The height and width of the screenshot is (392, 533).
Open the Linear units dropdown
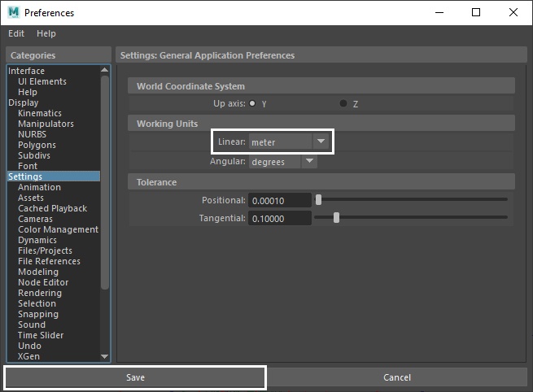(289, 142)
